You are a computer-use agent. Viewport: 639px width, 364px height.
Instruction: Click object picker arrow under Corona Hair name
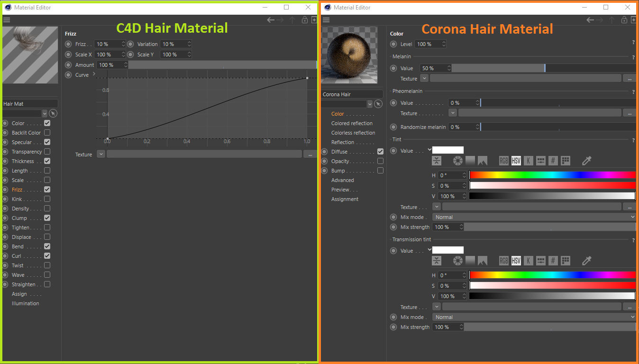[x=378, y=104]
